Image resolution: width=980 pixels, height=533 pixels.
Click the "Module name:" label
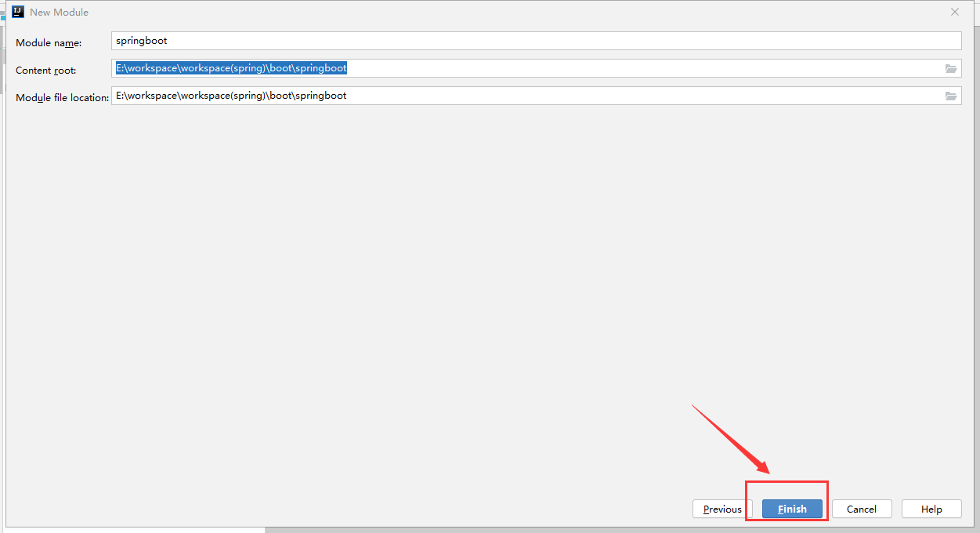tap(49, 43)
